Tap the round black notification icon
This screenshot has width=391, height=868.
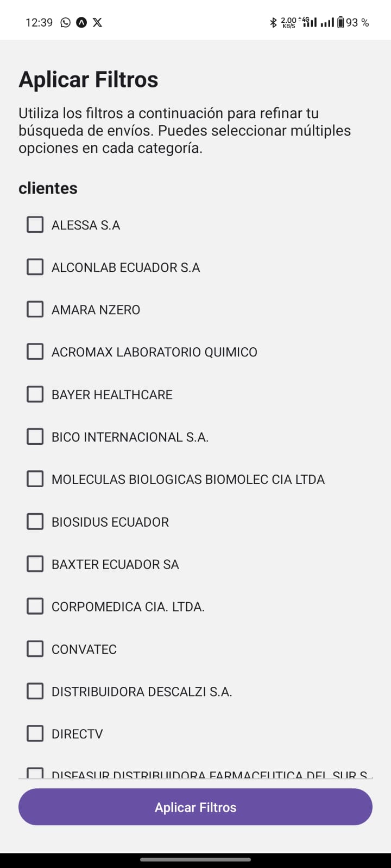click(81, 22)
